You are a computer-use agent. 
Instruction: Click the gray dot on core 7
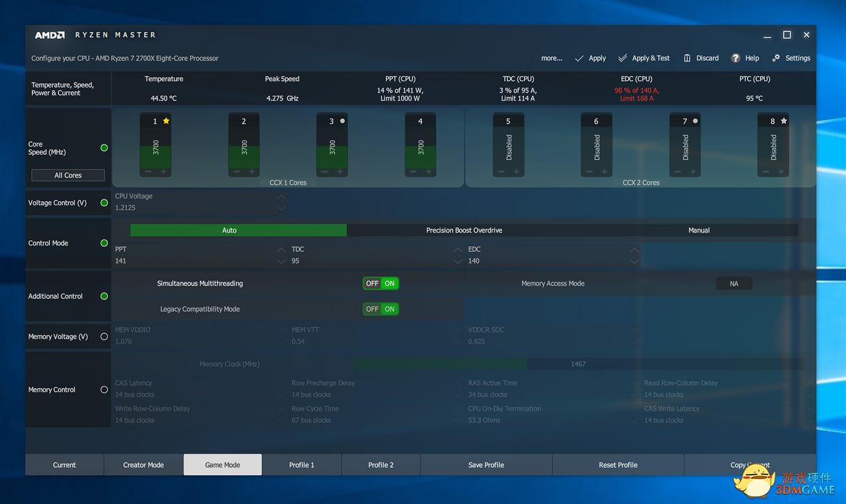coord(695,121)
